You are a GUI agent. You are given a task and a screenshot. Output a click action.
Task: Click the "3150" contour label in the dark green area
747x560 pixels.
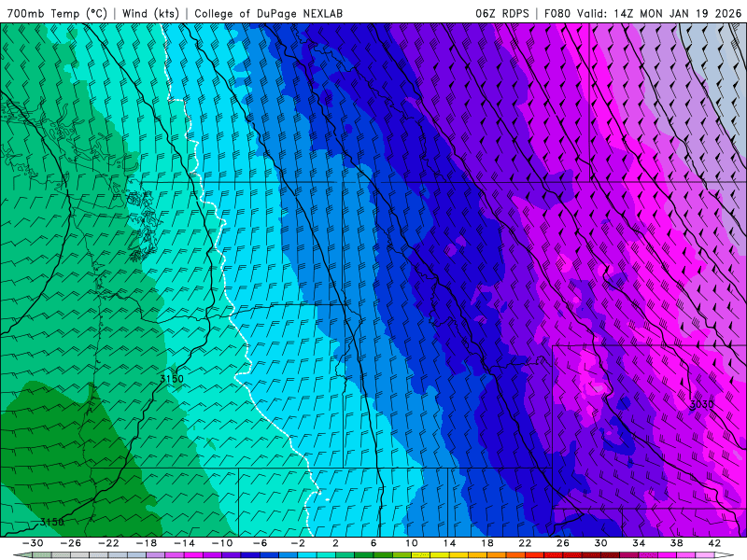(51, 522)
